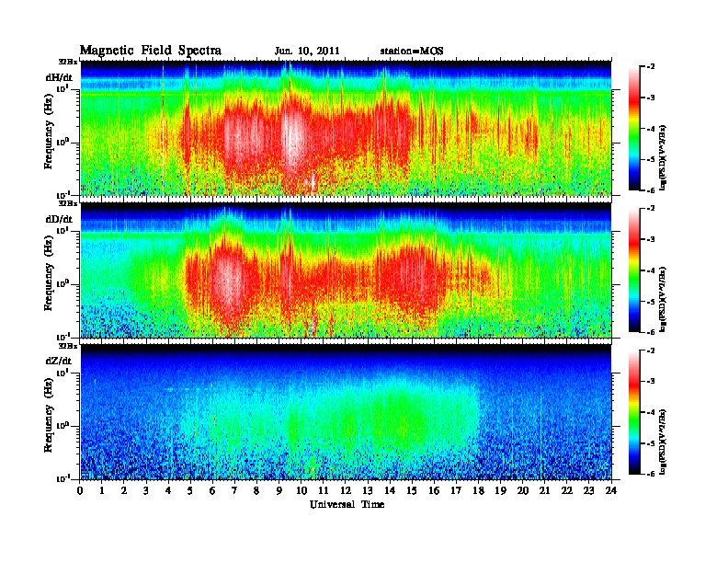
Task: Click the dH/dt panel's color scale bar
Action: click(634, 129)
